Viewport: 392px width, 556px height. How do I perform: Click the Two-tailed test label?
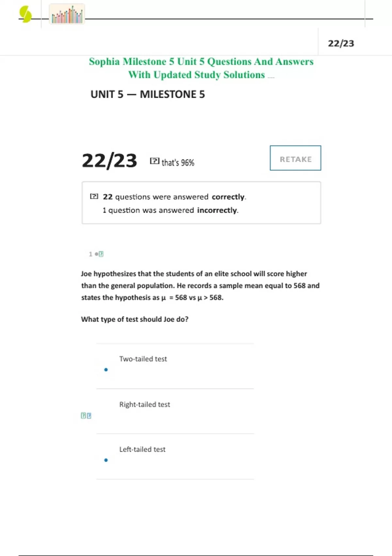143,359
